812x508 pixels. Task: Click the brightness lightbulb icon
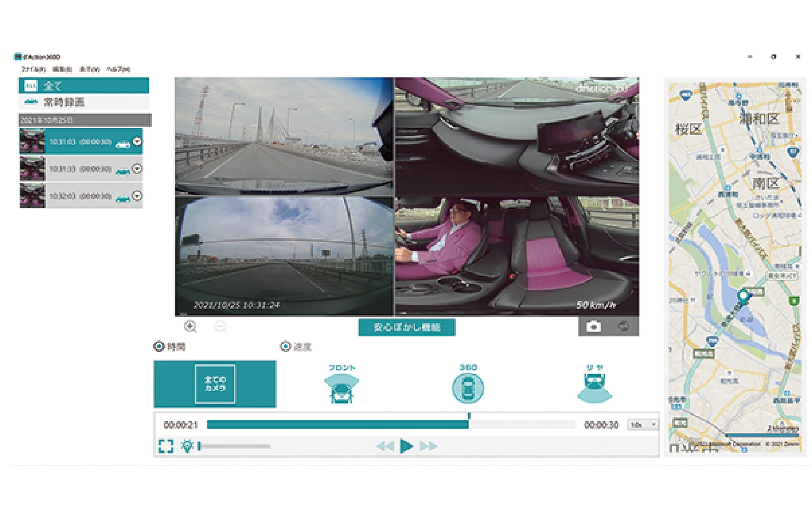(187, 446)
